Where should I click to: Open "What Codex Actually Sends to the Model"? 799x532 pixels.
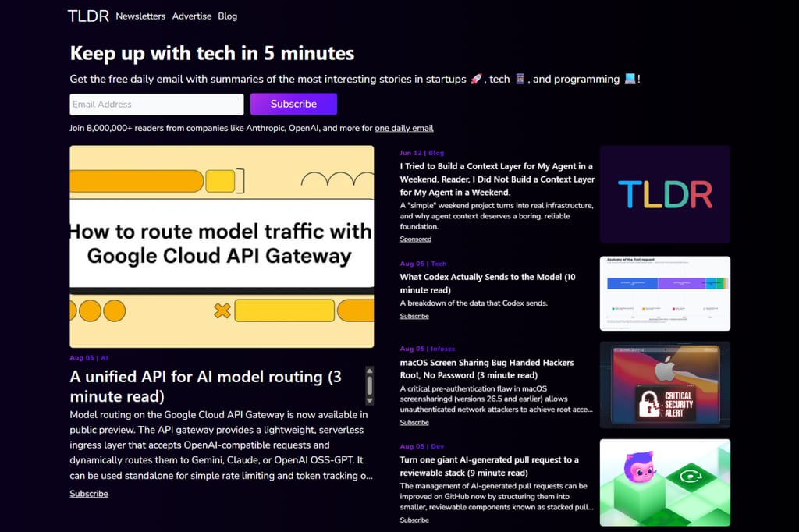(x=488, y=283)
